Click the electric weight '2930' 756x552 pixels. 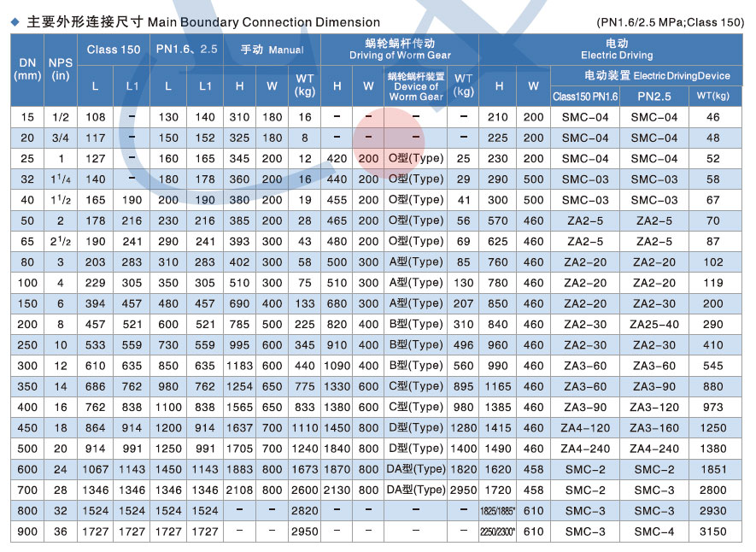point(712,511)
